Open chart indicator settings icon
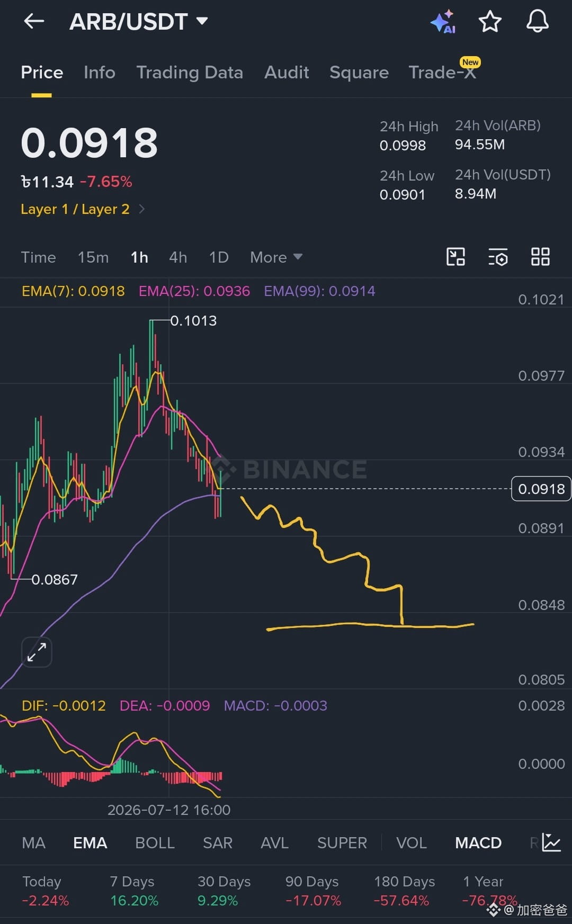Viewport: 572px width, 924px height. 498,257
